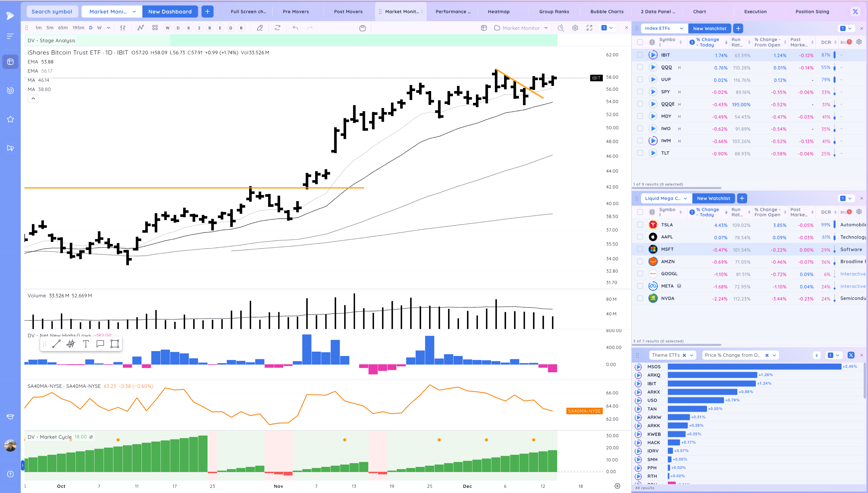Viewport: 868px width, 493px height.
Task: Toggle fullscreen mode for the chart
Action: [x=589, y=28]
